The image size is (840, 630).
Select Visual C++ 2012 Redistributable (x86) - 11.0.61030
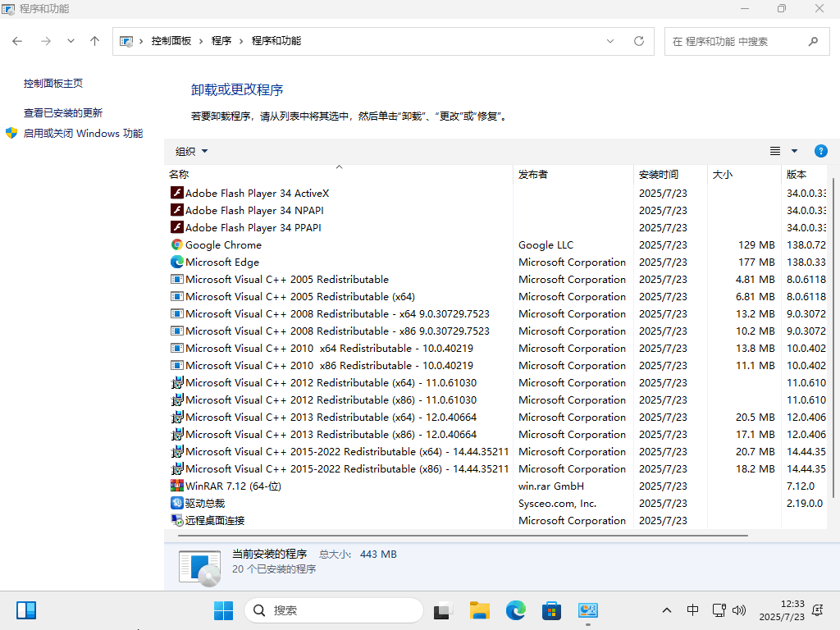[498, 399]
